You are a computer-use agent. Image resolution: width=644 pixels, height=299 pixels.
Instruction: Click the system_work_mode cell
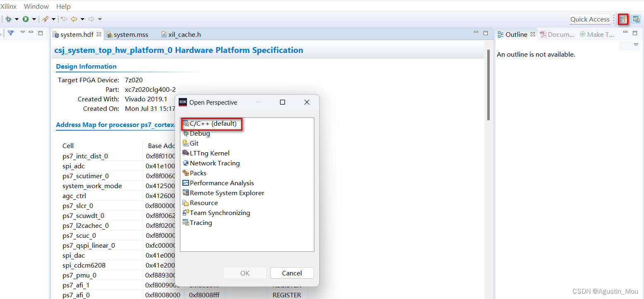coord(92,186)
